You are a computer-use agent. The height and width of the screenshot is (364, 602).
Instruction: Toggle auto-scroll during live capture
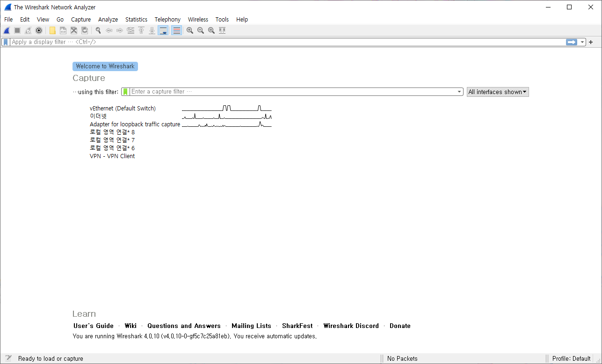pos(163,30)
